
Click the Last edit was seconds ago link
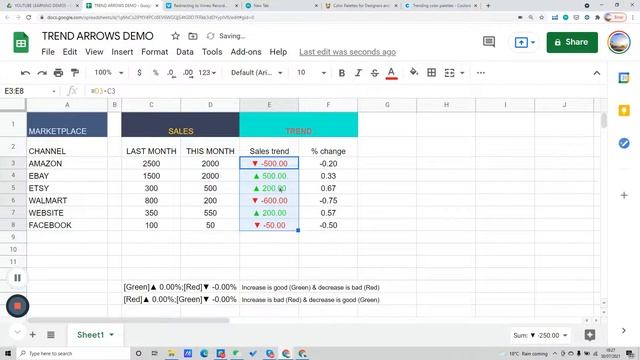click(x=347, y=52)
